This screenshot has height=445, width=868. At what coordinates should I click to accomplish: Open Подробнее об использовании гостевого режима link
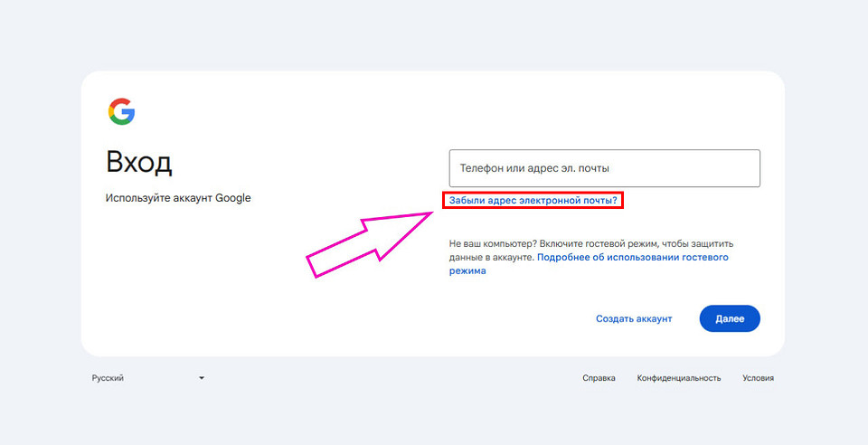[x=633, y=258]
